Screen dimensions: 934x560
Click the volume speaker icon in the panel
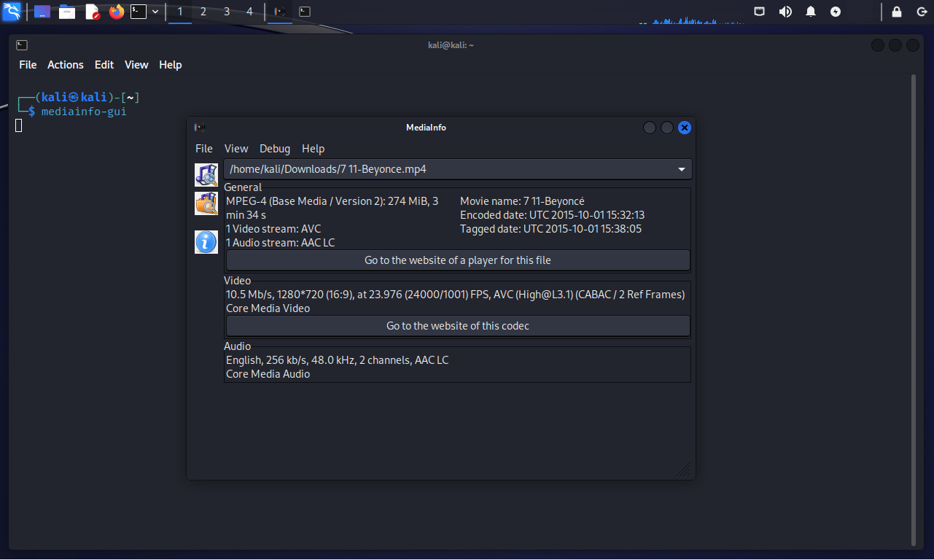point(785,12)
